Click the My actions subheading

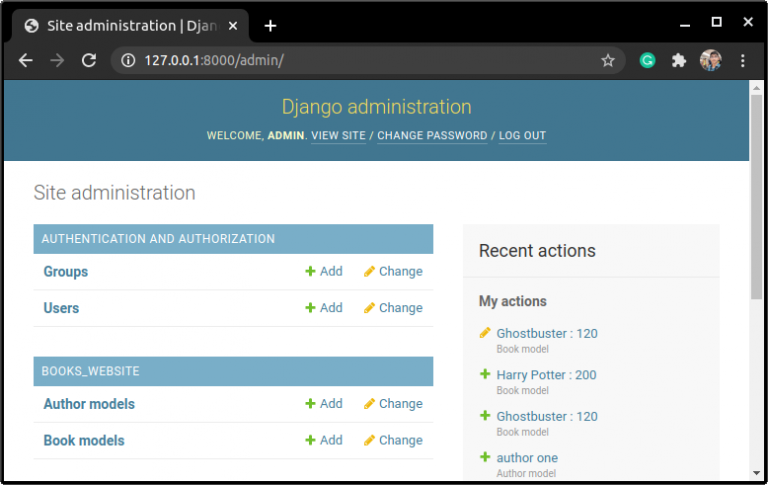click(513, 301)
